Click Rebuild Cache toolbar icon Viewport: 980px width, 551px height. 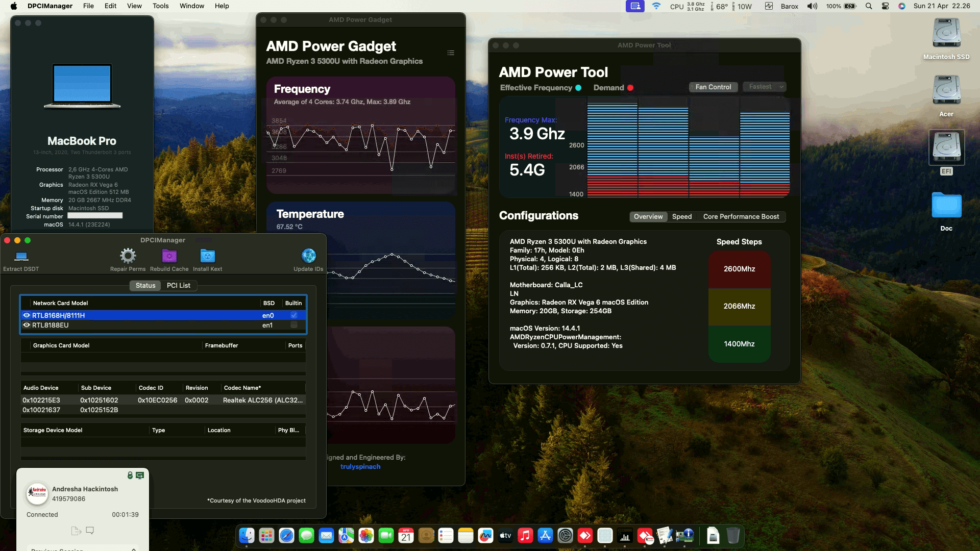point(169,256)
